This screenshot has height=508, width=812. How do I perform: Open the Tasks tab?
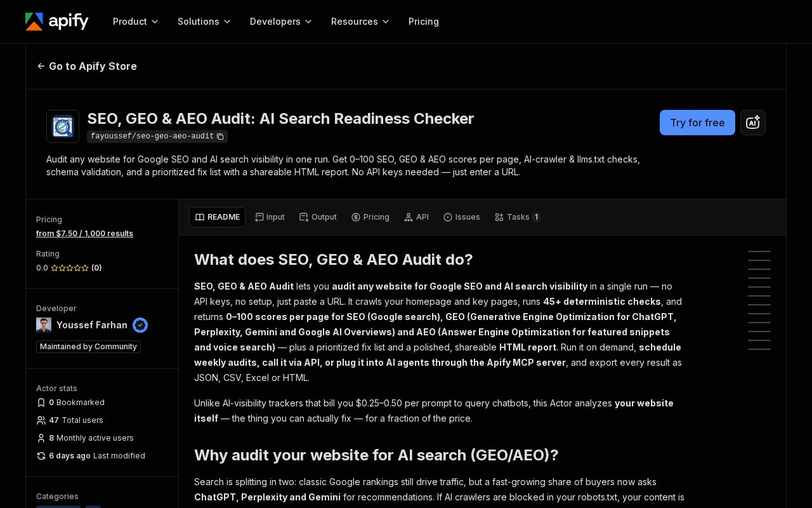[517, 217]
